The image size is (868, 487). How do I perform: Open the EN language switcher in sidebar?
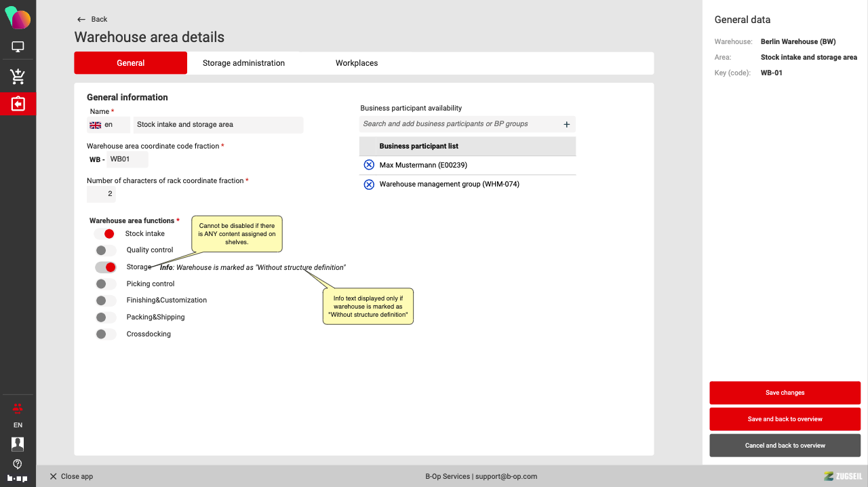pyautogui.click(x=18, y=425)
